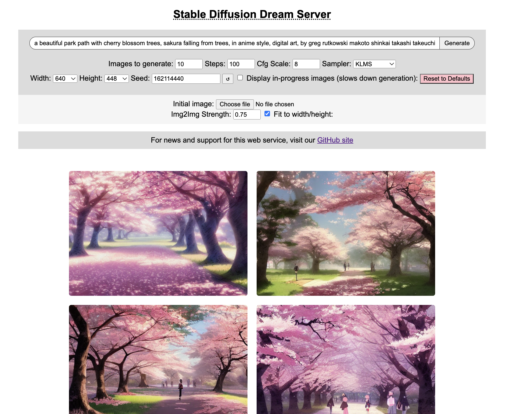The width and height of the screenshot is (532, 414).
Task: Open the Sampler KLMS dropdown
Action: pyautogui.click(x=374, y=64)
